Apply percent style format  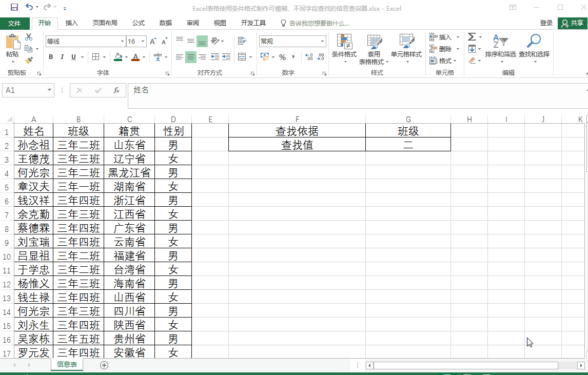click(x=282, y=57)
